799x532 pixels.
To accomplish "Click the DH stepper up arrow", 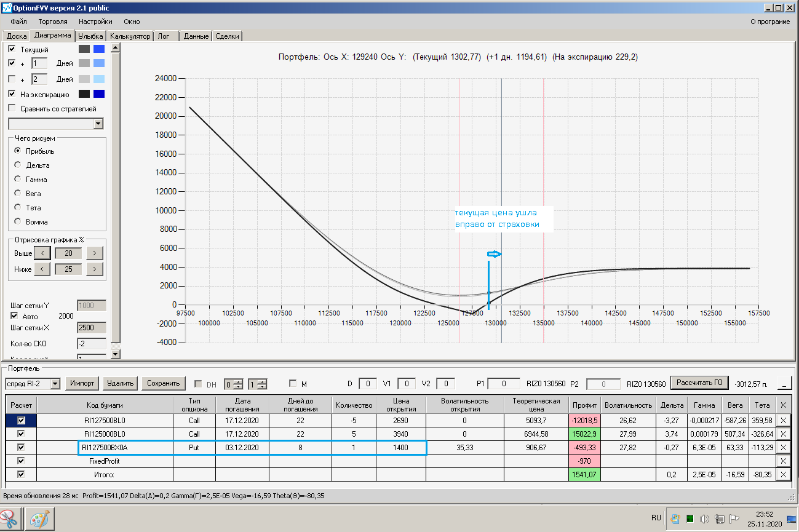I will (x=239, y=381).
